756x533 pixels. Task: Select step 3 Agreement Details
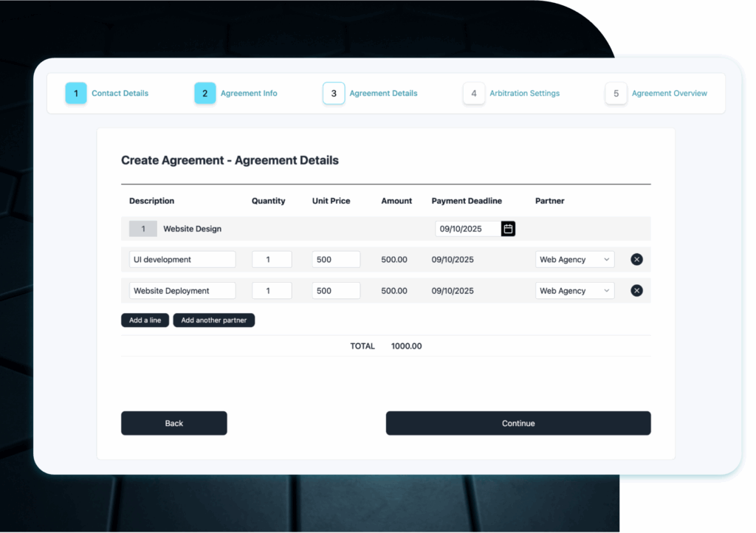334,94
